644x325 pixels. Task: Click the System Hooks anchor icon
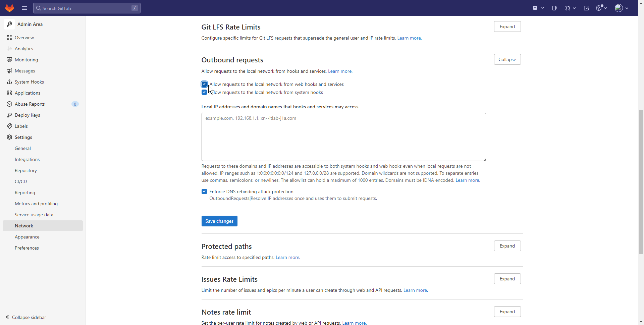9,82
